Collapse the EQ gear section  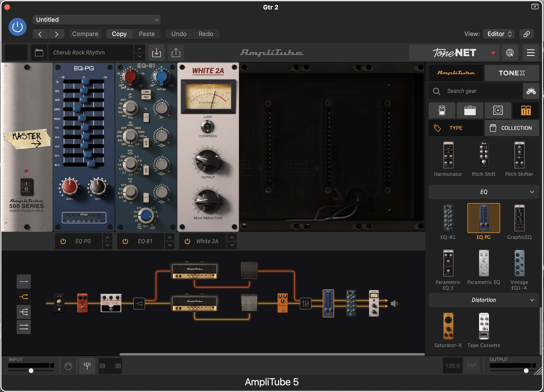[x=532, y=192]
